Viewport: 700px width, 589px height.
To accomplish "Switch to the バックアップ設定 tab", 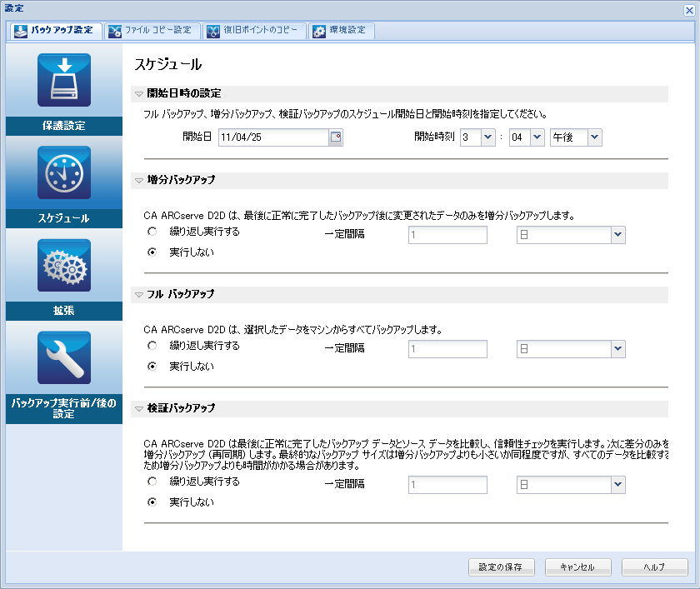I will click(x=54, y=31).
